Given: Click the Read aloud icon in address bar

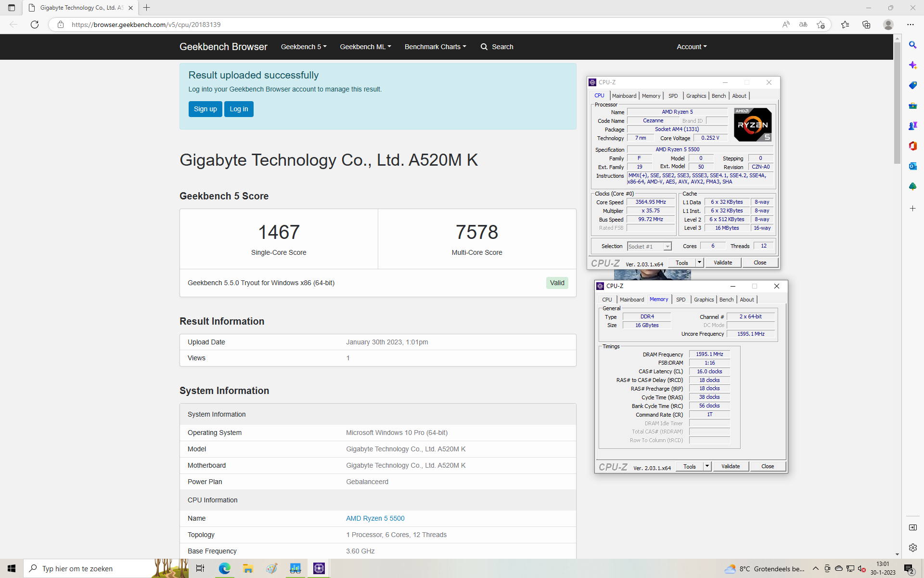Looking at the screenshot, I should pyautogui.click(x=786, y=25).
